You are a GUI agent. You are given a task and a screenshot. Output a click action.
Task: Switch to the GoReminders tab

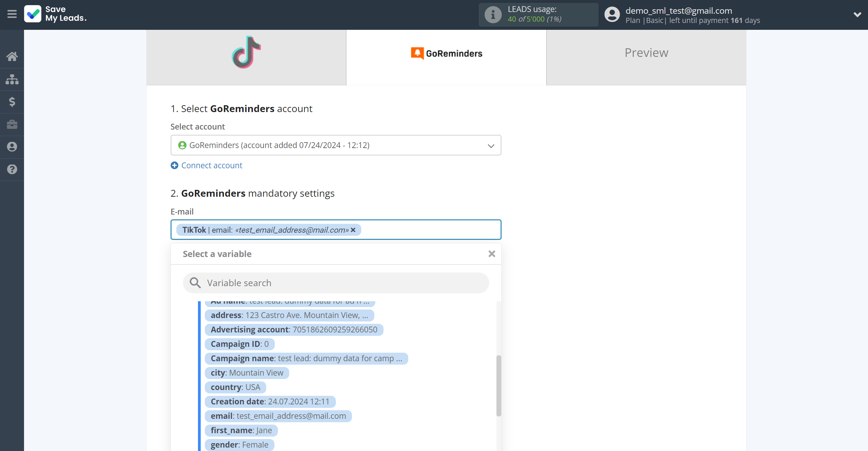point(446,57)
